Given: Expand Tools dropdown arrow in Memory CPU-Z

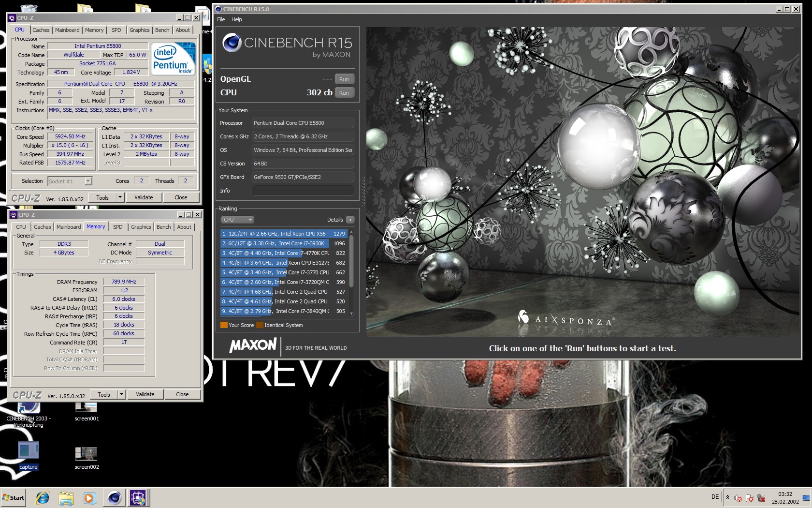Looking at the screenshot, I should tap(122, 394).
